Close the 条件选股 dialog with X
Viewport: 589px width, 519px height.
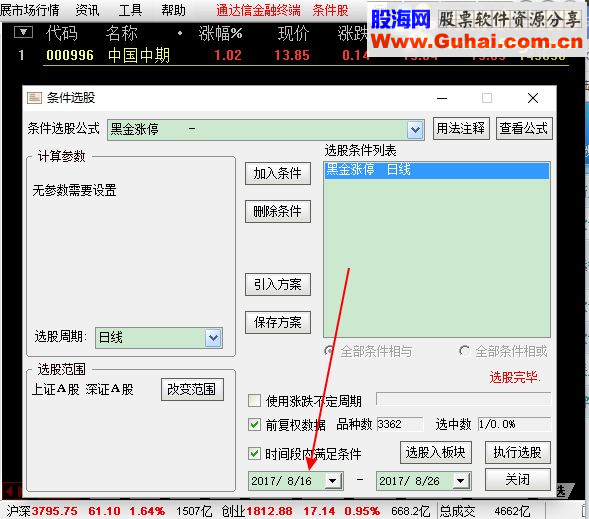pos(533,98)
